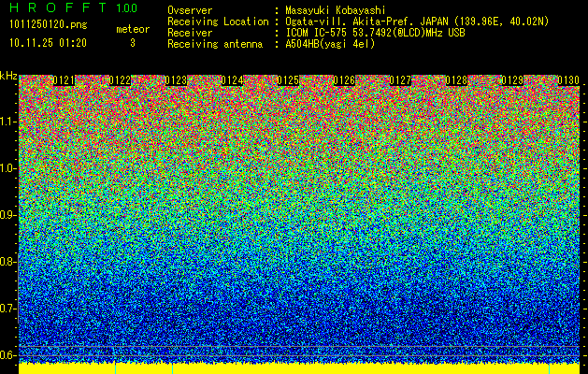The width and height of the screenshot is (588, 374).
Task: Click the kHz axis unit label
Action: (x=8, y=76)
